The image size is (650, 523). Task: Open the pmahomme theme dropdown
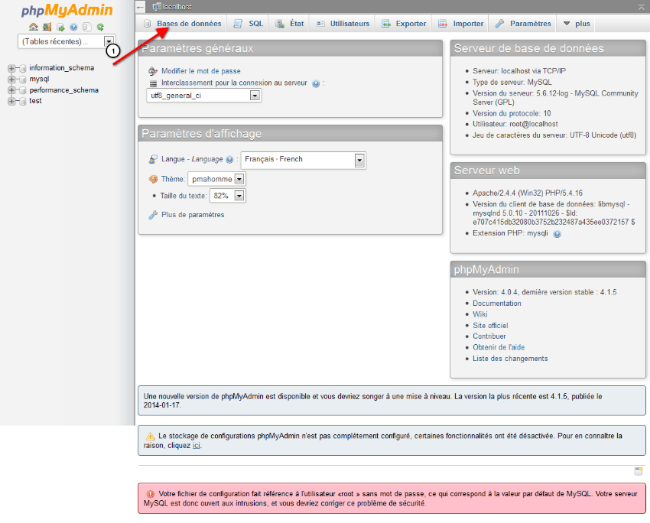click(216, 179)
